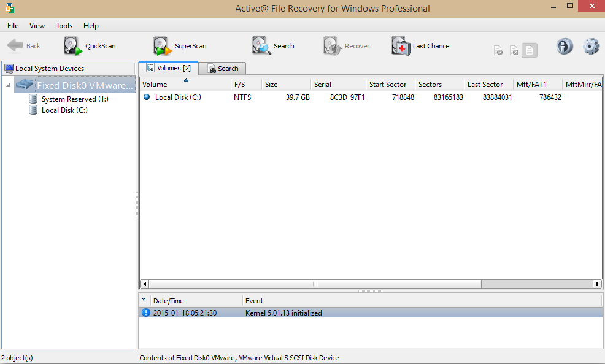Click the plain document toolbar icon
The width and height of the screenshot is (605, 364).
(530, 50)
